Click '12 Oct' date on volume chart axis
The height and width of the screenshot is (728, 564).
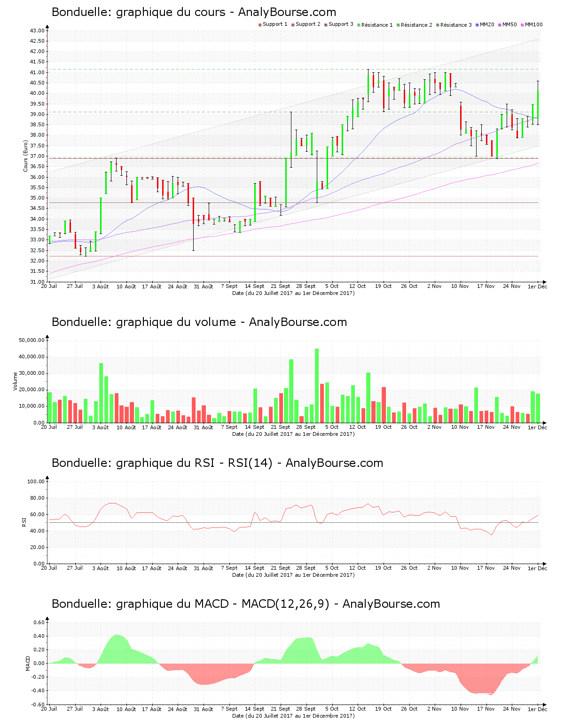pyautogui.click(x=358, y=427)
